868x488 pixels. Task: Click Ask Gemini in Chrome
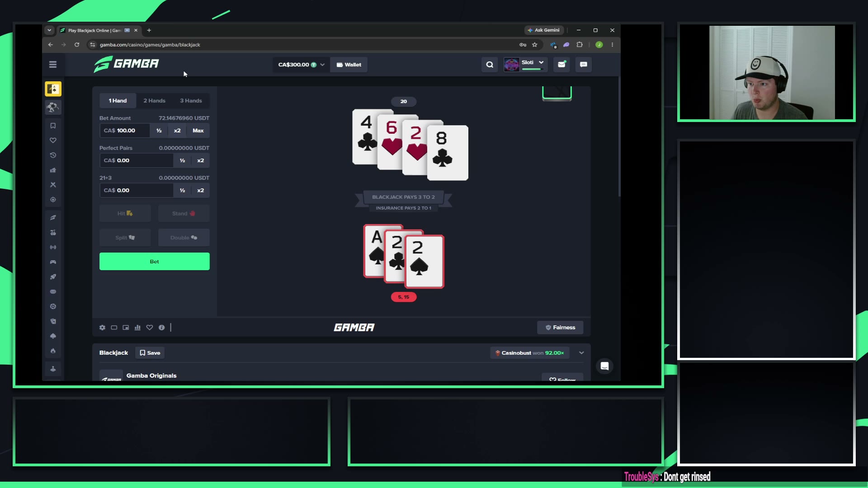pyautogui.click(x=544, y=30)
